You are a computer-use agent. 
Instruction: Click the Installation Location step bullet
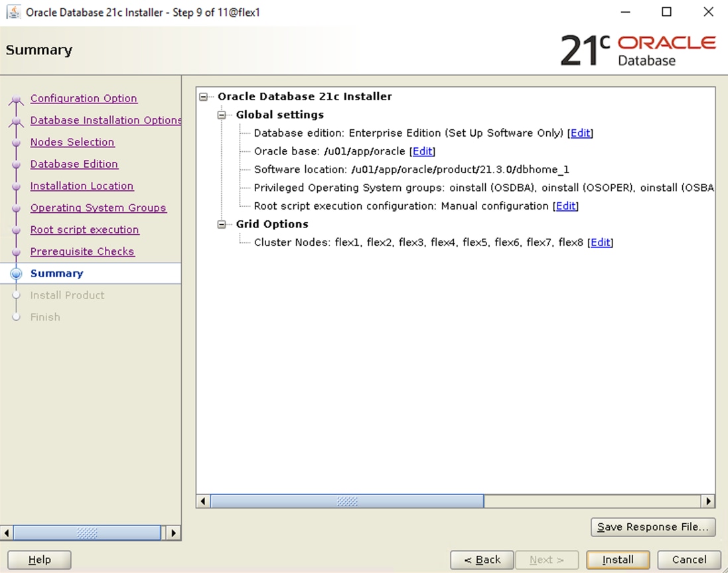16,186
